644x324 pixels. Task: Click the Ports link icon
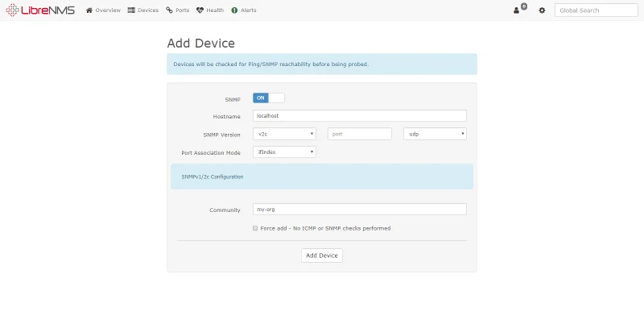click(169, 10)
